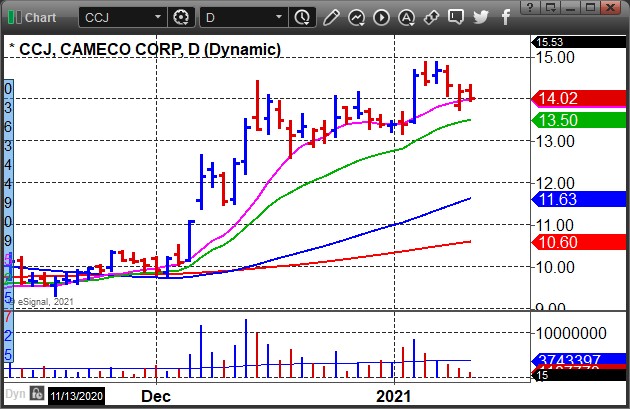Open the studies chart-line icon
Screen dimensions: 630x409
click(x=356, y=18)
